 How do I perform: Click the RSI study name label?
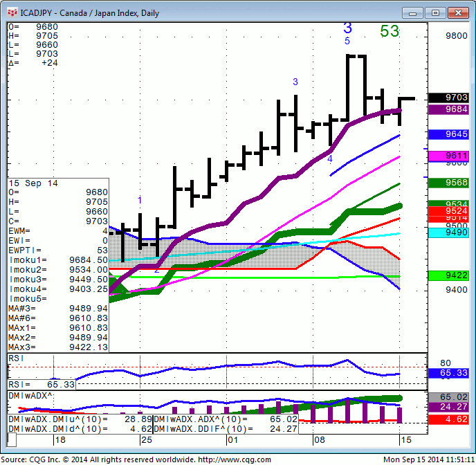16,358
